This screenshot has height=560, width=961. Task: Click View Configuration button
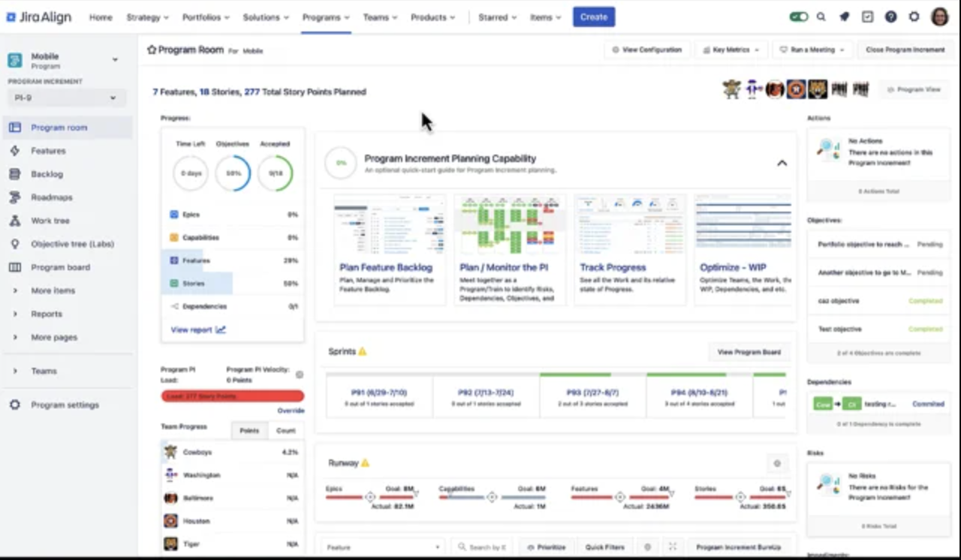647,50
